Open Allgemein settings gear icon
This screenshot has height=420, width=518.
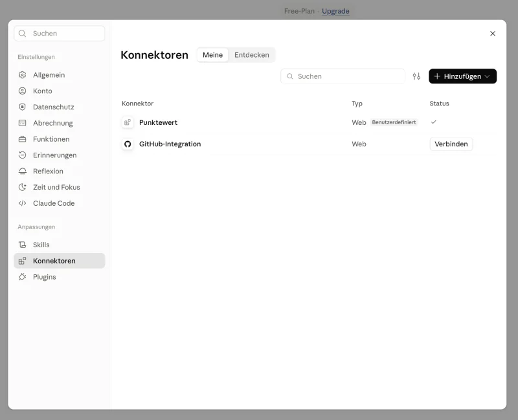[22, 75]
